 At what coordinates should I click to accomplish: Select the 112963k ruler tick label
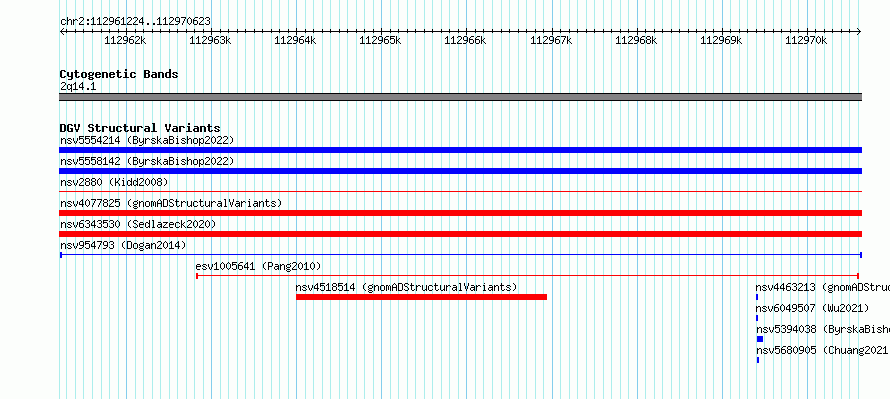[210, 40]
